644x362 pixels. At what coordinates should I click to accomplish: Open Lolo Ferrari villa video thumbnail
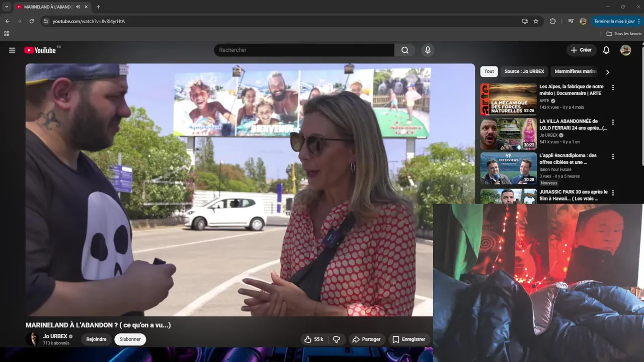click(509, 134)
